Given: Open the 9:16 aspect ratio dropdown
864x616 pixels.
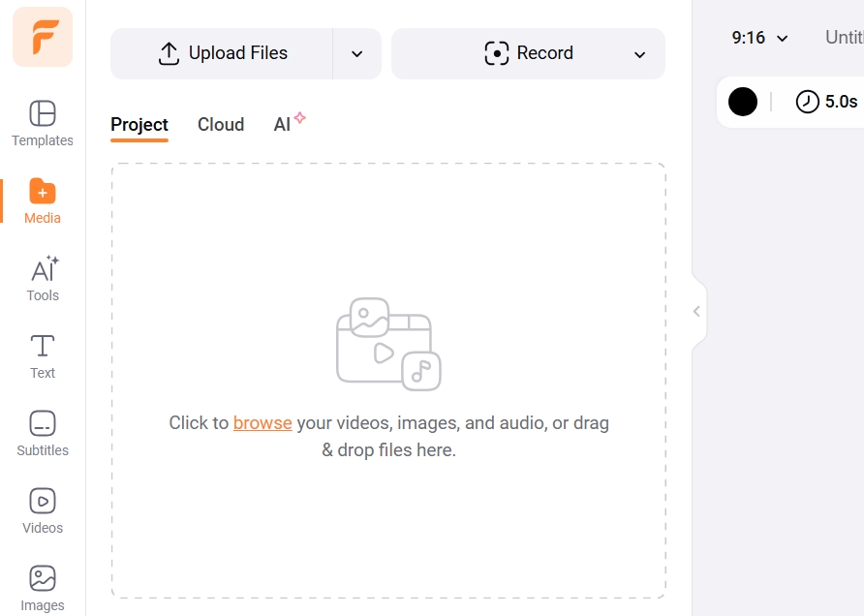Looking at the screenshot, I should pyautogui.click(x=759, y=38).
